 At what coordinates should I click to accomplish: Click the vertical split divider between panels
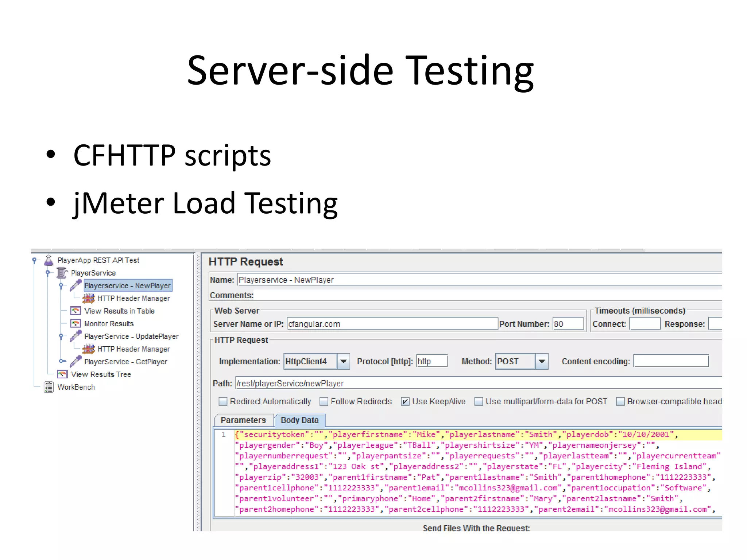(x=198, y=392)
